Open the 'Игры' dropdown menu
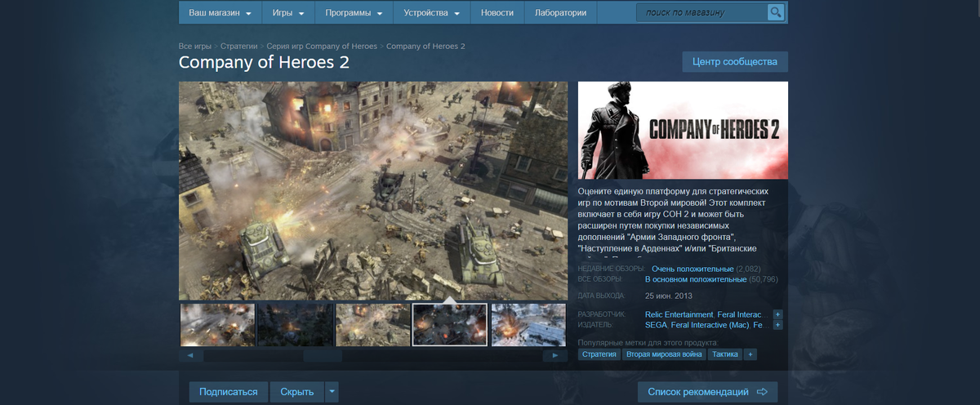Viewport: 980px width, 405px height. click(288, 13)
